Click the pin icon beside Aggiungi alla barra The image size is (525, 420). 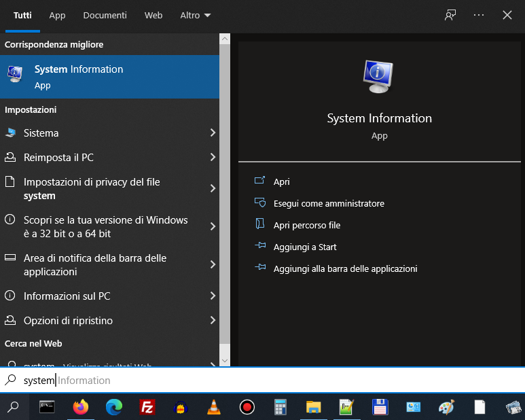click(x=260, y=267)
